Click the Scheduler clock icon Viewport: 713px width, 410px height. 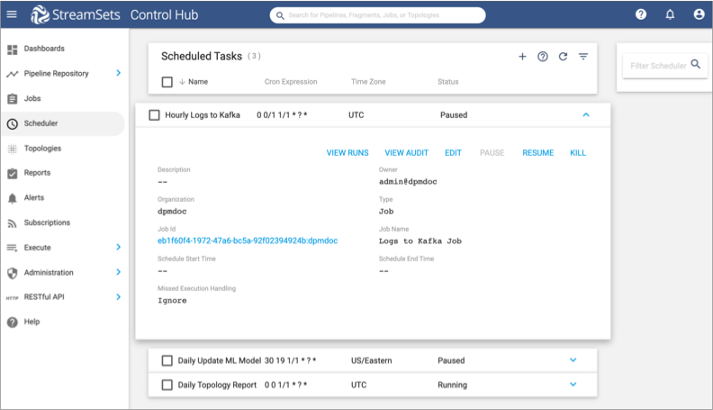click(12, 124)
